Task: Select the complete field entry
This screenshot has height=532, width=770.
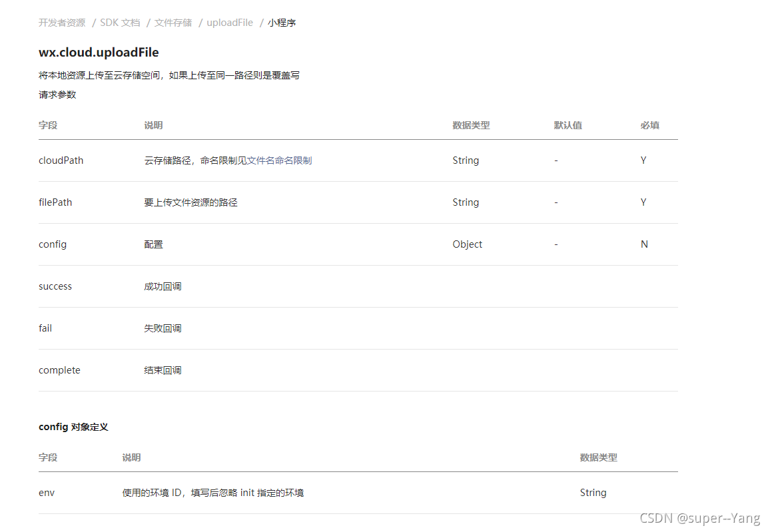Action: click(59, 370)
